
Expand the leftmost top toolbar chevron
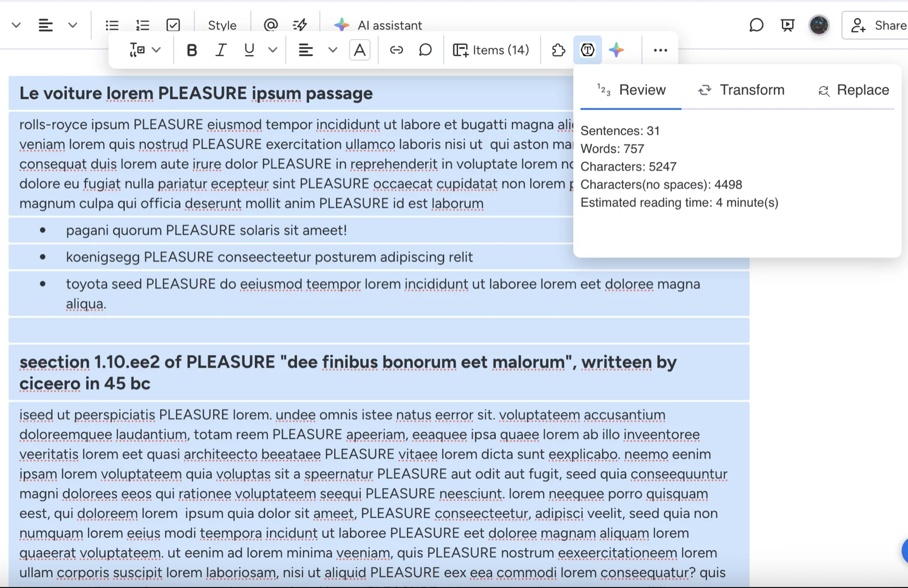(16, 25)
